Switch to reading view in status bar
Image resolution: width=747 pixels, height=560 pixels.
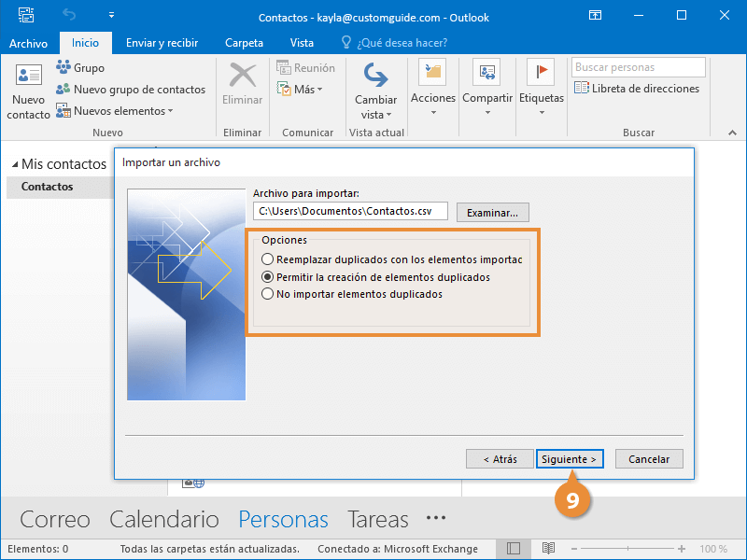pos(549,549)
